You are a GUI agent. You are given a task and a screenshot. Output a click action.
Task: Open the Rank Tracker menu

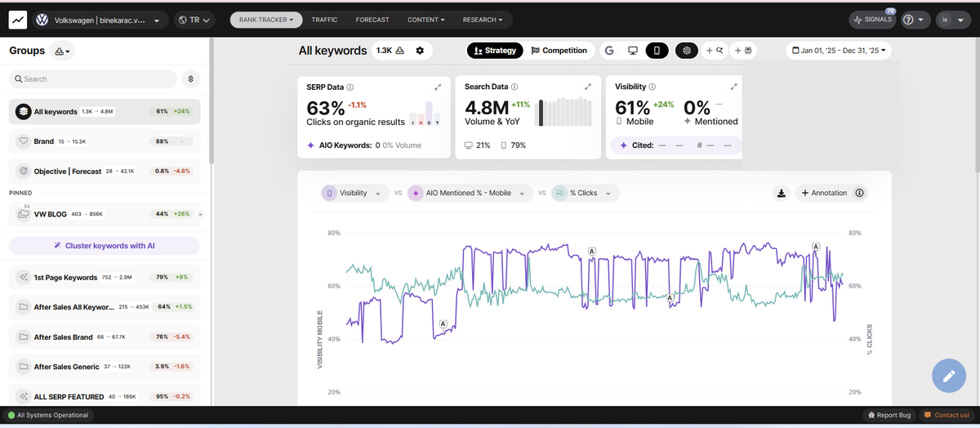pyautogui.click(x=266, y=20)
